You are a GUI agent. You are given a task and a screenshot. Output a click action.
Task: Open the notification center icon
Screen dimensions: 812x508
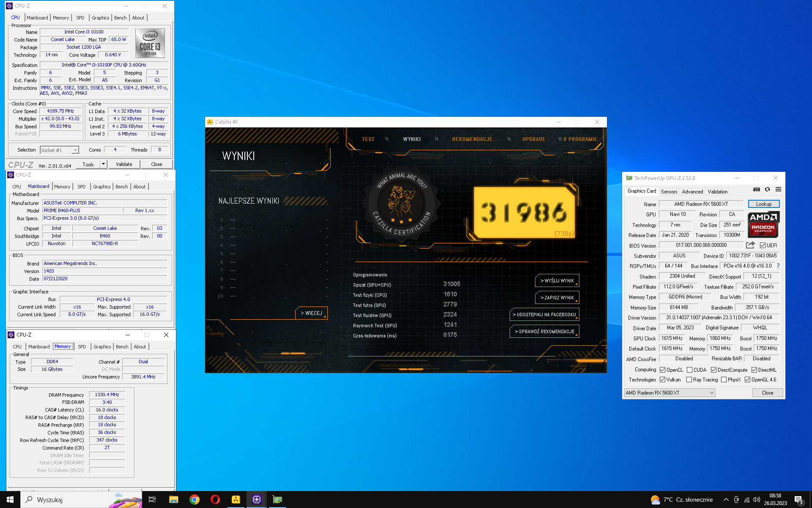point(798,500)
